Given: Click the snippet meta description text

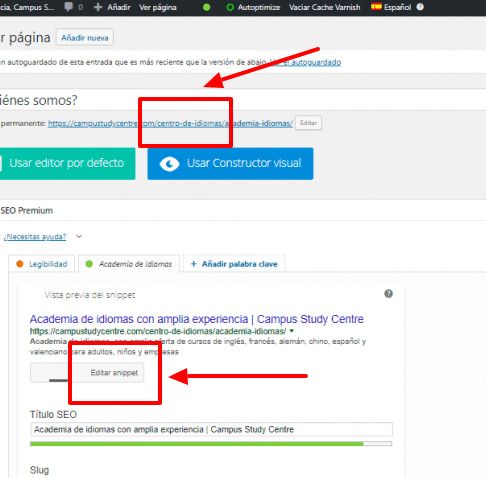Looking at the screenshot, I should (x=198, y=346).
